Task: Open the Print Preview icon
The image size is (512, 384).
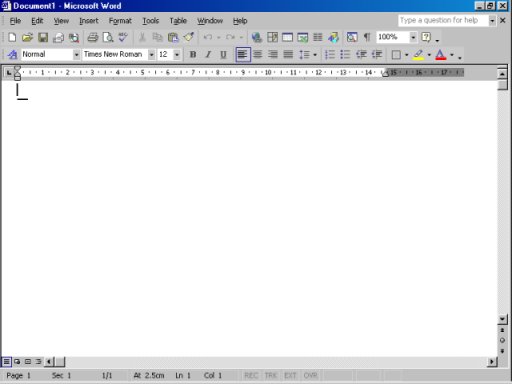Action: [x=108, y=37]
